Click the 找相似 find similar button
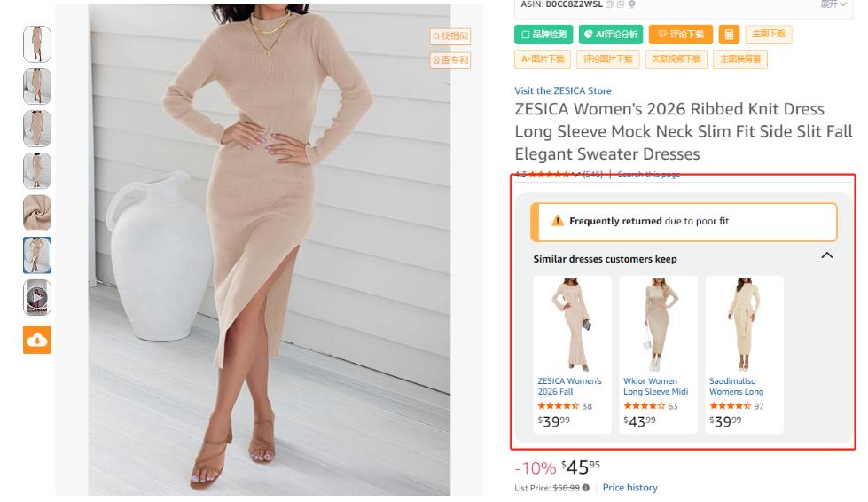Viewport: 868px width, 502px height. (x=450, y=36)
